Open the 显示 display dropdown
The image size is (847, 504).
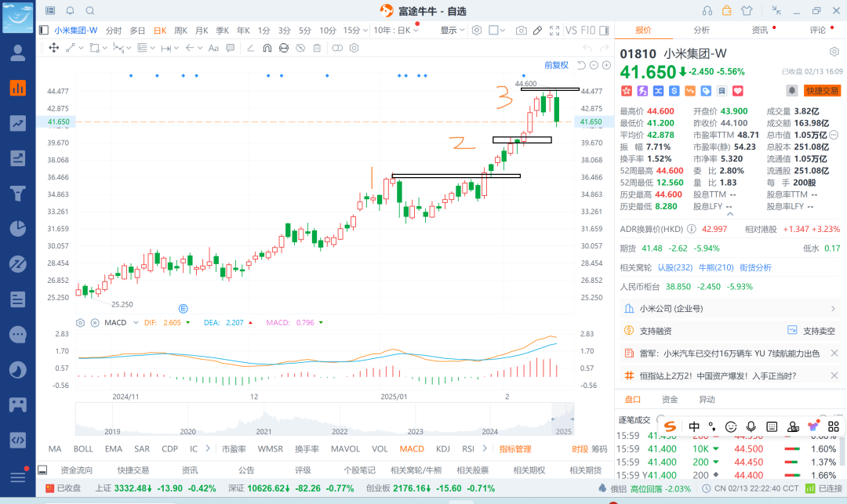tap(453, 31)
